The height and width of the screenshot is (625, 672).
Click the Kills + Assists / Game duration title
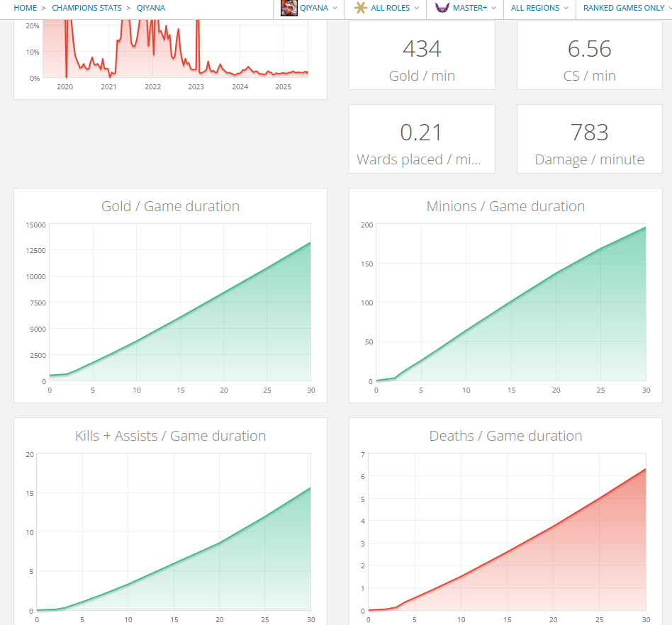pos(171,436)
